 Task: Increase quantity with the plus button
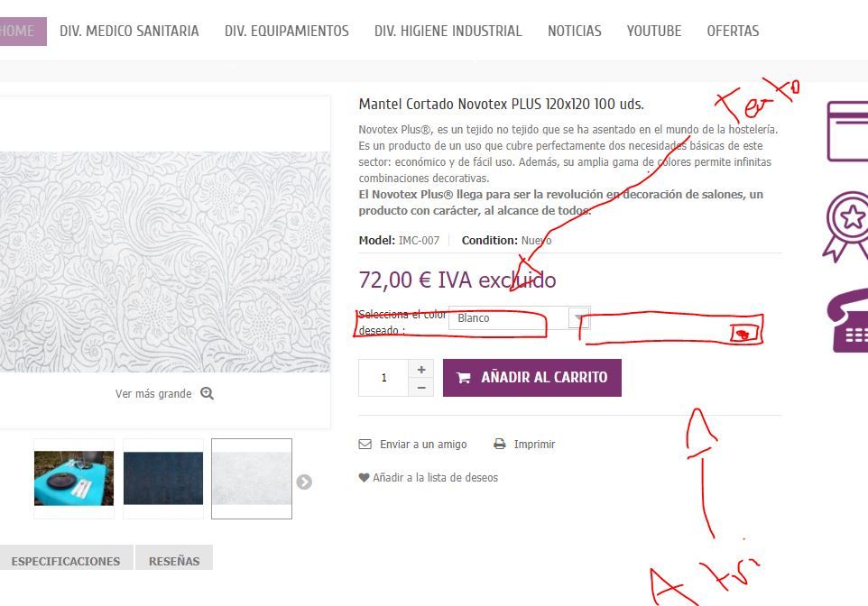[x=421, y=369]
